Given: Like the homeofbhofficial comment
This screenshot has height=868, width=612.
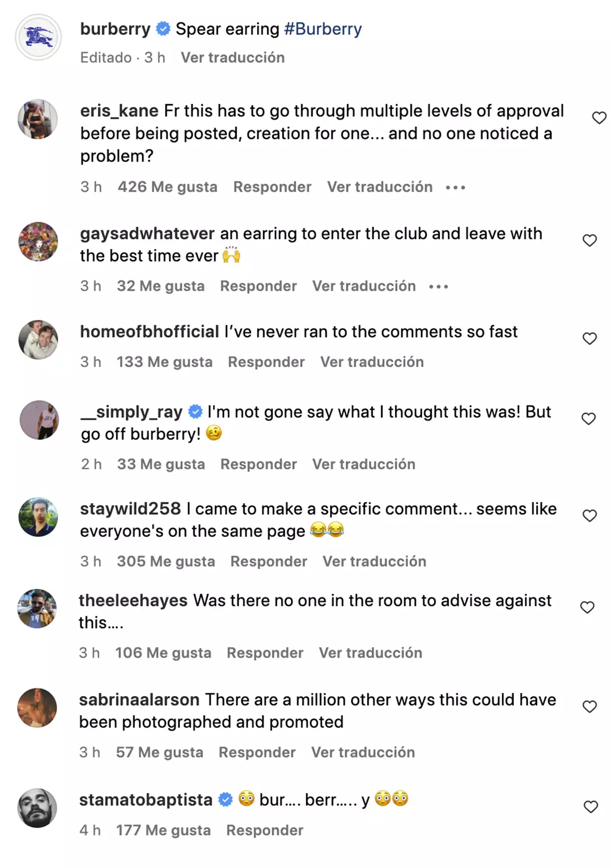Looking at the screenshot, I should click(x=590, y=338).
